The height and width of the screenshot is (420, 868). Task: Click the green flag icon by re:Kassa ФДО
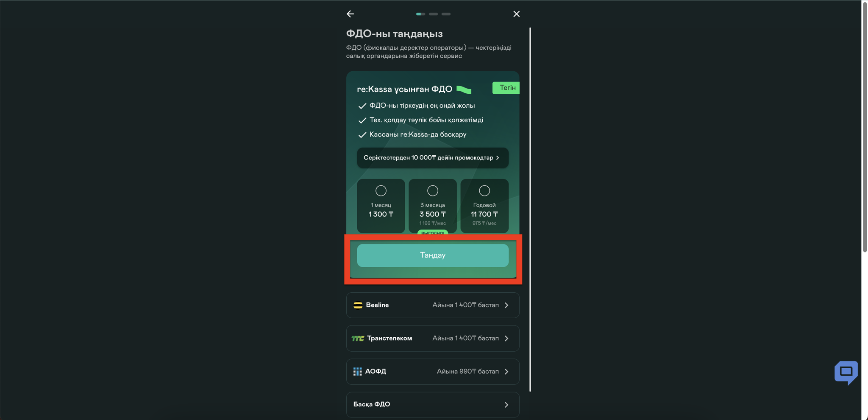click(464, 89)
